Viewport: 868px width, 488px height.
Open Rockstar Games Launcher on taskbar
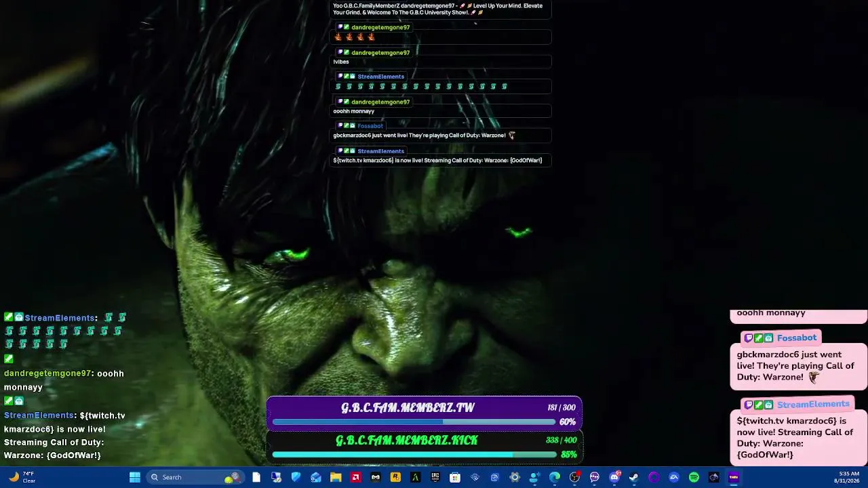(x=395, y=477)
